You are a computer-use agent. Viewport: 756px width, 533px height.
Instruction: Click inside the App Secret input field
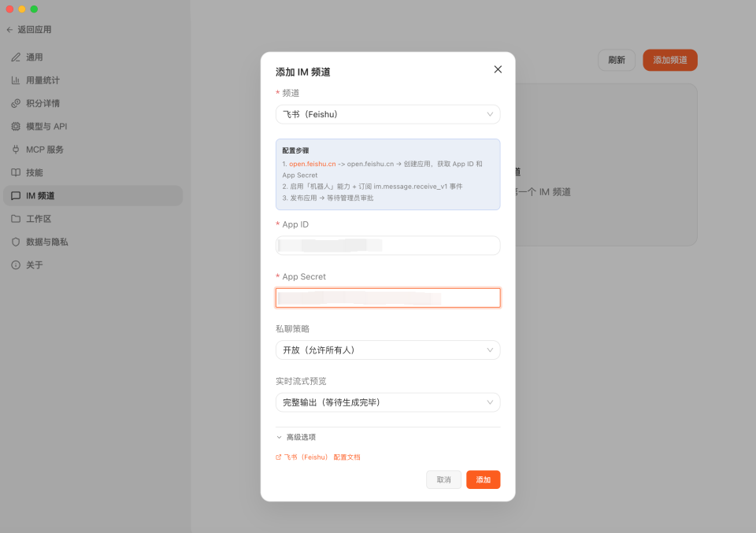click(x=387, y=298)
